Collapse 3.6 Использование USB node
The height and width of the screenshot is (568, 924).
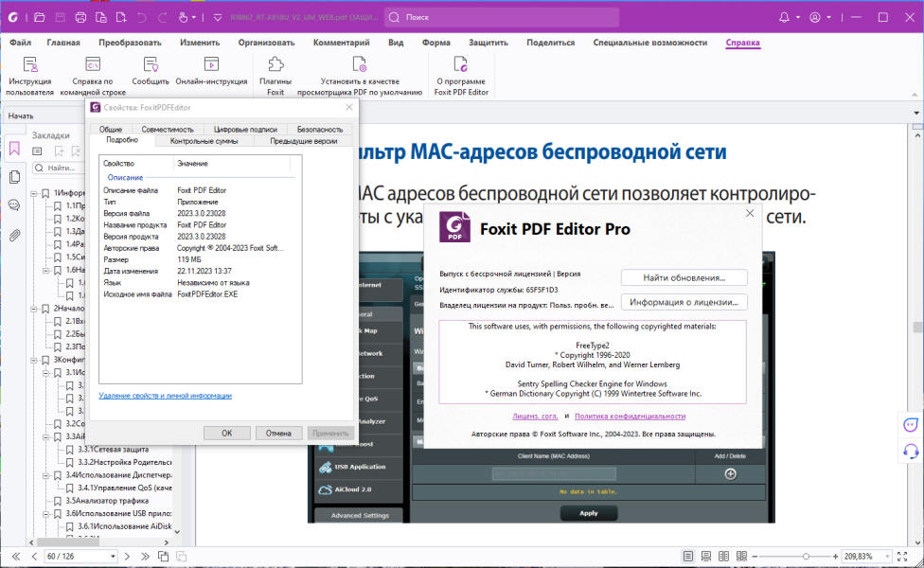(x=46, y=513)
